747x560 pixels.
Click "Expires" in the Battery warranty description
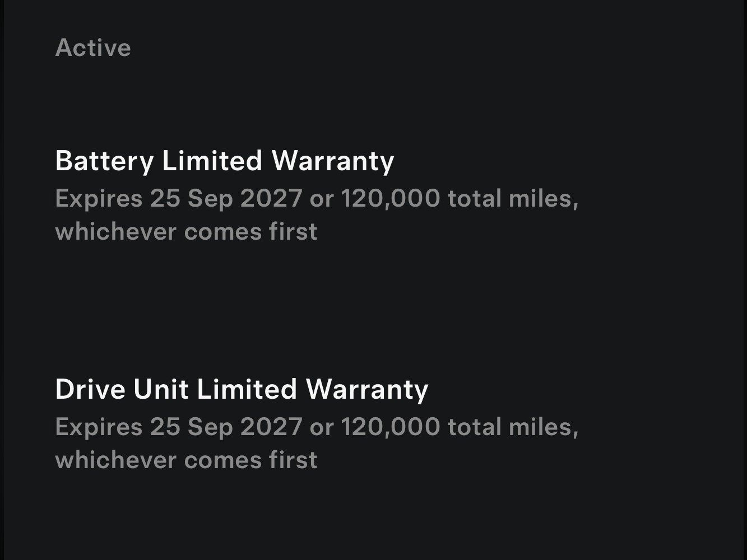[99, 199]
